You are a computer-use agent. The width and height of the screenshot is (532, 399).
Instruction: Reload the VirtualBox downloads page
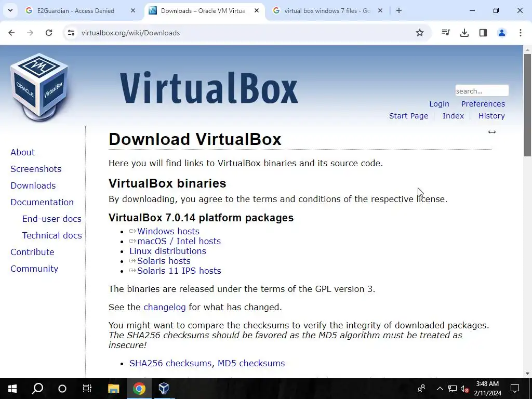(x=49, y=33)
